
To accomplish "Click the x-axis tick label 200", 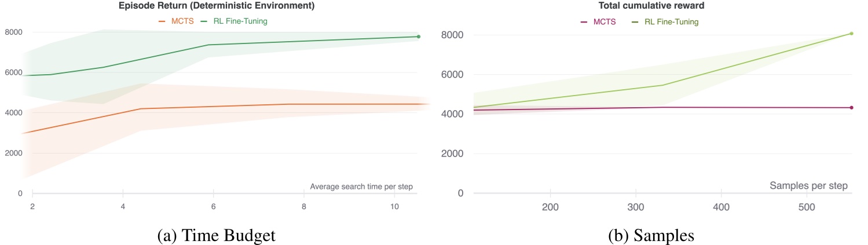I will [550, 207].
